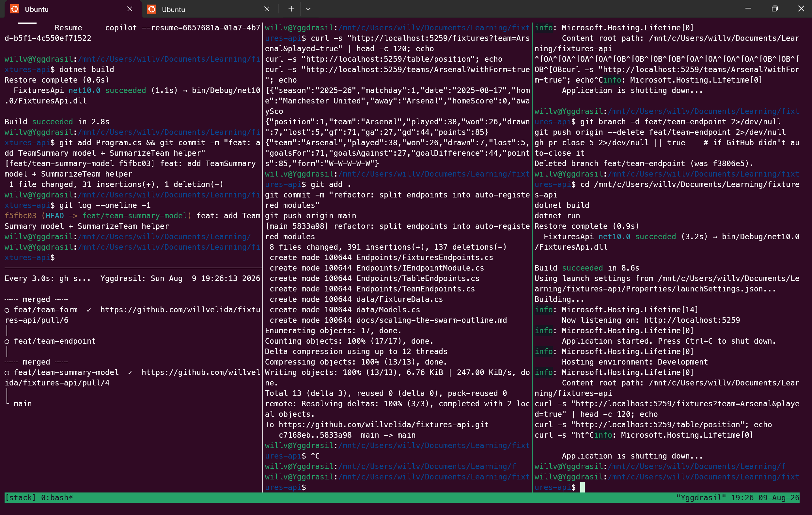Click 'Build succeeded in 2.8s' line
The image size is (812, 515).
click(x=57, y=122)
